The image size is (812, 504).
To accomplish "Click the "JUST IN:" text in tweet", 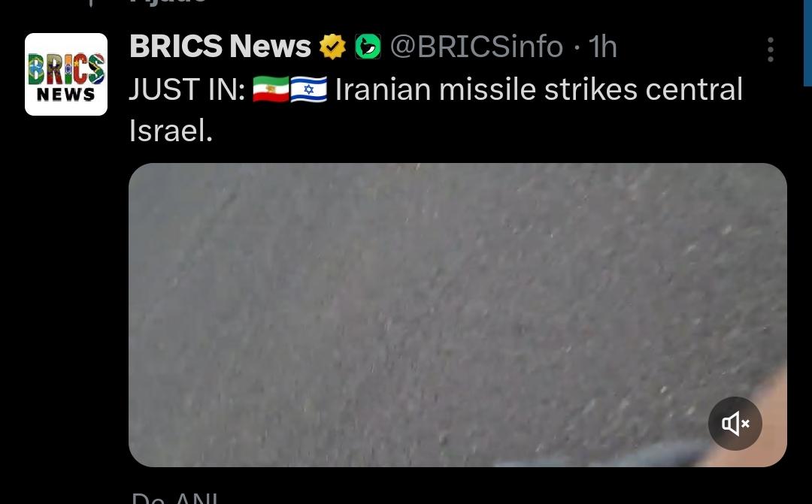I will click(187, 89).
